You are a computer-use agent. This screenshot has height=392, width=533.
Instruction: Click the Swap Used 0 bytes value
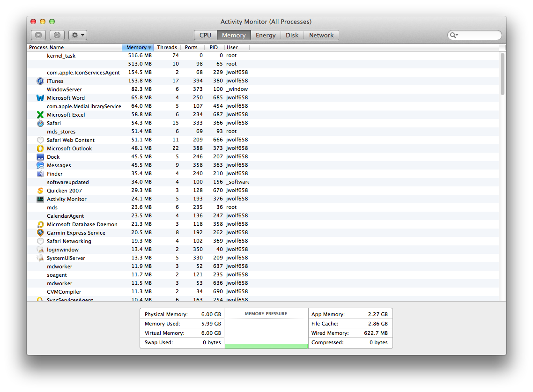pos(212,342)
